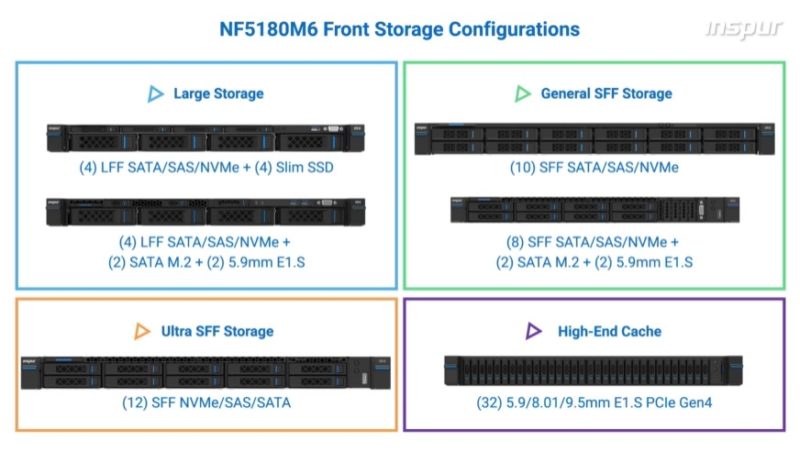Image resolution: width=800 pixels, height=451 pixels.
Task: Click the "(12) SFF NVMe/SAS/SATA" caption
Action: tap(205, 403)
